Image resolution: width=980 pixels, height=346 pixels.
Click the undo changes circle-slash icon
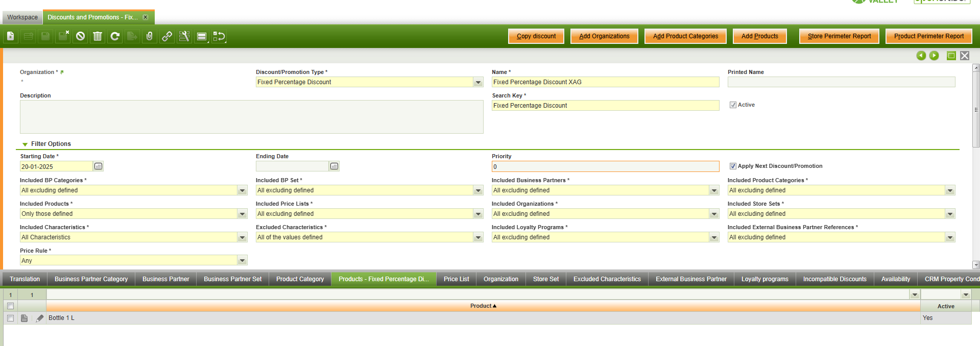coord(80,36)
